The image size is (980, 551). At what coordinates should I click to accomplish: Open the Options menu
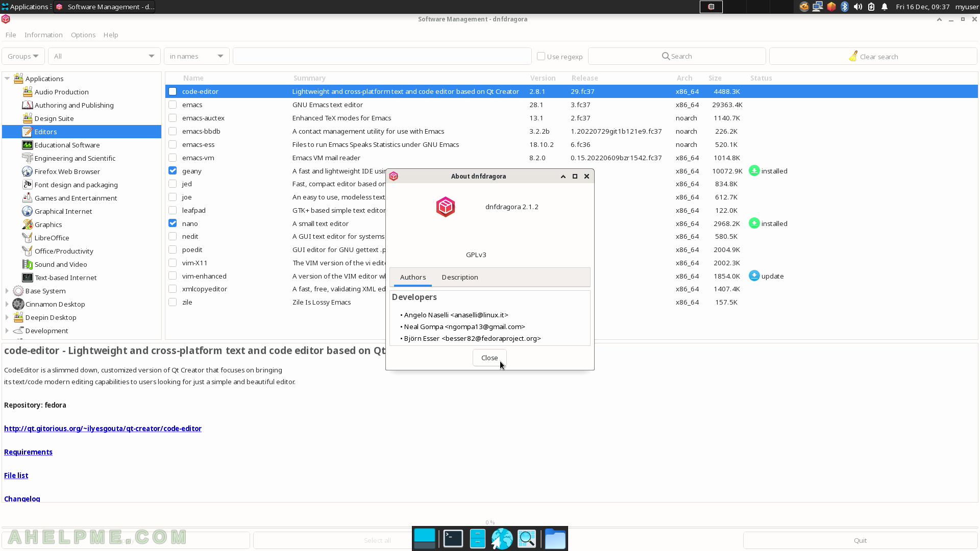83,35
